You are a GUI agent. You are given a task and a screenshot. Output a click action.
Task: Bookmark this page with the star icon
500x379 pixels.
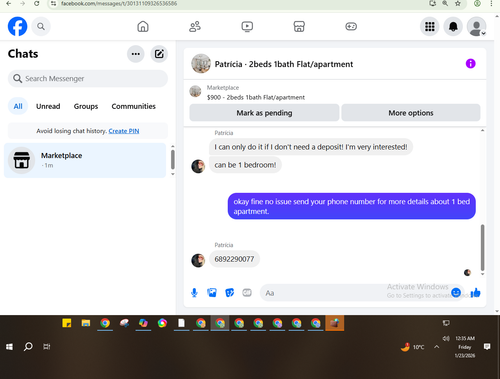pyautogui.click(x=458, y=3)
